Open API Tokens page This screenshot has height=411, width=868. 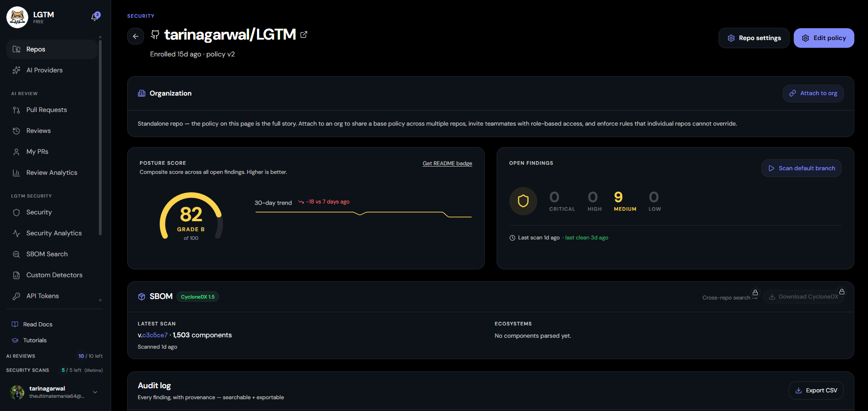click(52, 296)
